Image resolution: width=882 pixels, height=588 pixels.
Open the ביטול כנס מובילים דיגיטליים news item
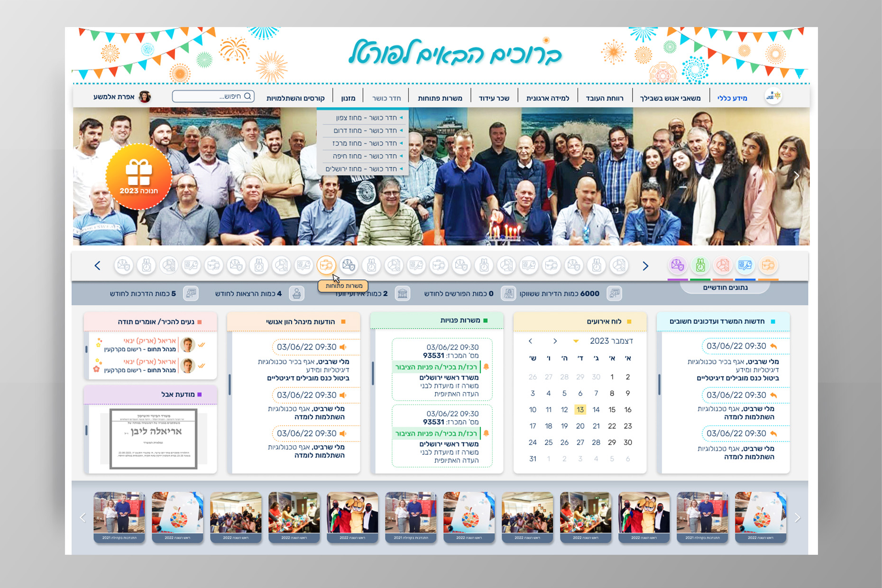click(737, 378)
